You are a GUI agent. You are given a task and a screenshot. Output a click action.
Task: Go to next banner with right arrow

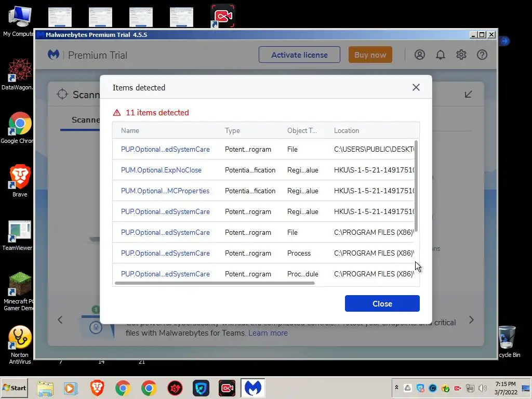[x=471, y=320]
